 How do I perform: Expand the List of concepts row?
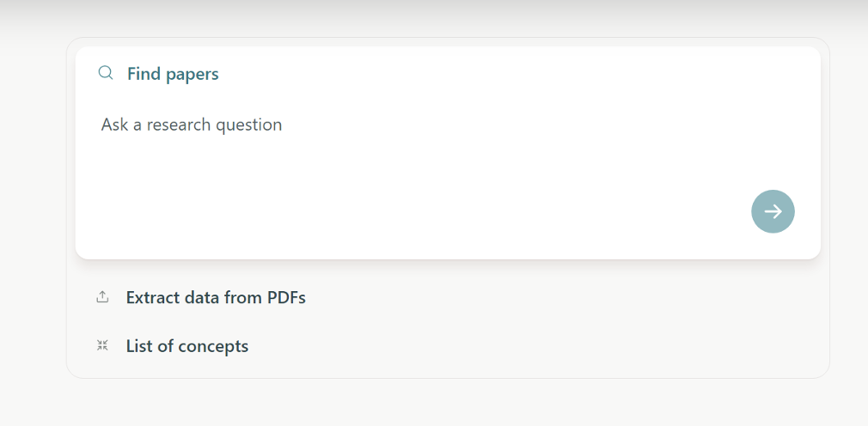tap(187, 346)
